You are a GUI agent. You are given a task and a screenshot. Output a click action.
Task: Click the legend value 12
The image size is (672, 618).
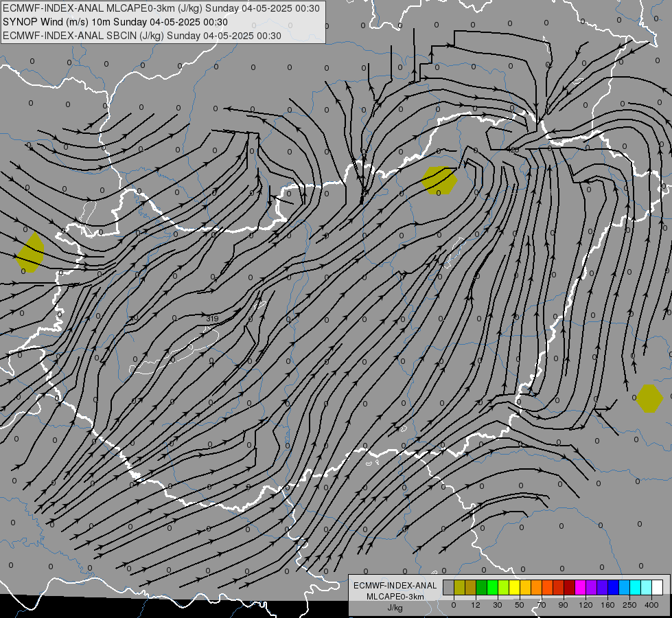(475, 605)
